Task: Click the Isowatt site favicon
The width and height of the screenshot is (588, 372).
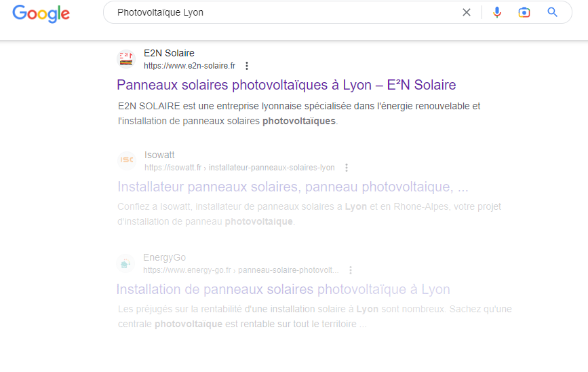Action: 127,160
